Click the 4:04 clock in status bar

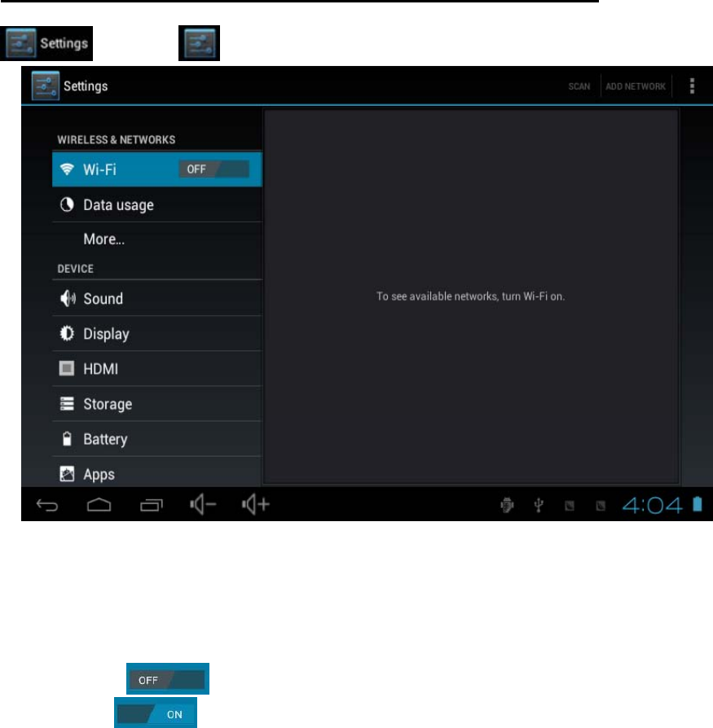tap(652, 505)
